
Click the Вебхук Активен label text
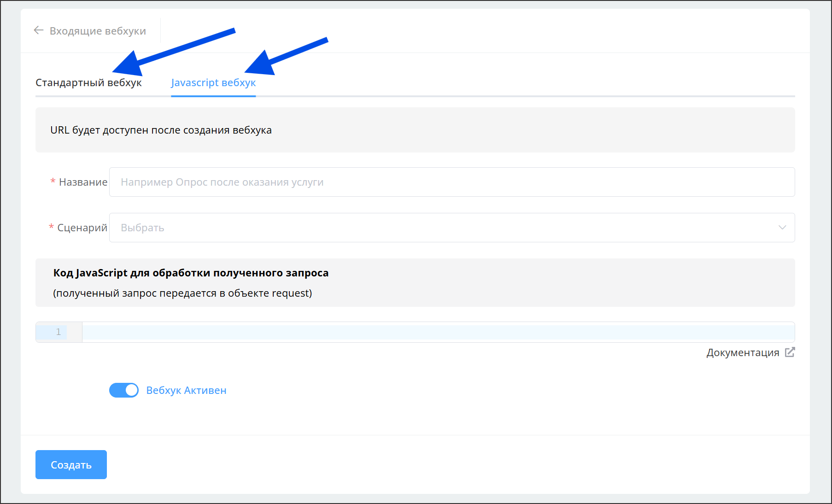tap(186, 390)
